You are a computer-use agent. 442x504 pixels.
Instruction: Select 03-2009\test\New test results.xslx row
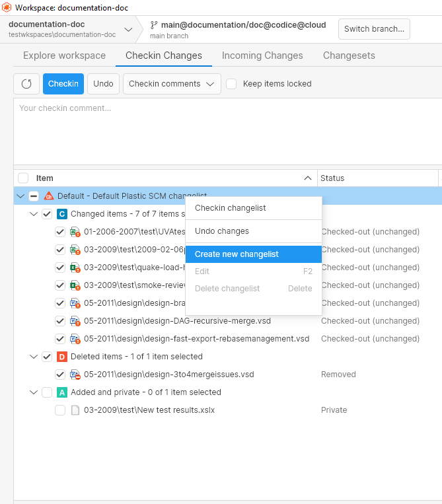click(x=227, y=410)
